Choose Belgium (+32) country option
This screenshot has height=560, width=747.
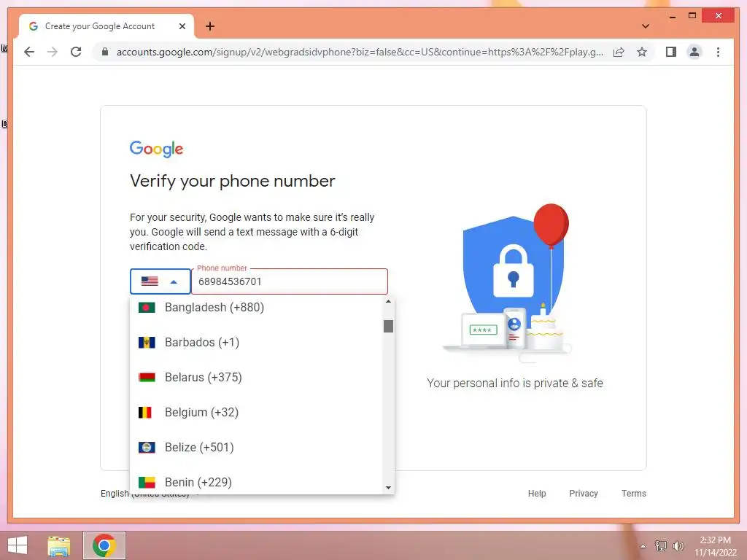click(x=256, y=413)
